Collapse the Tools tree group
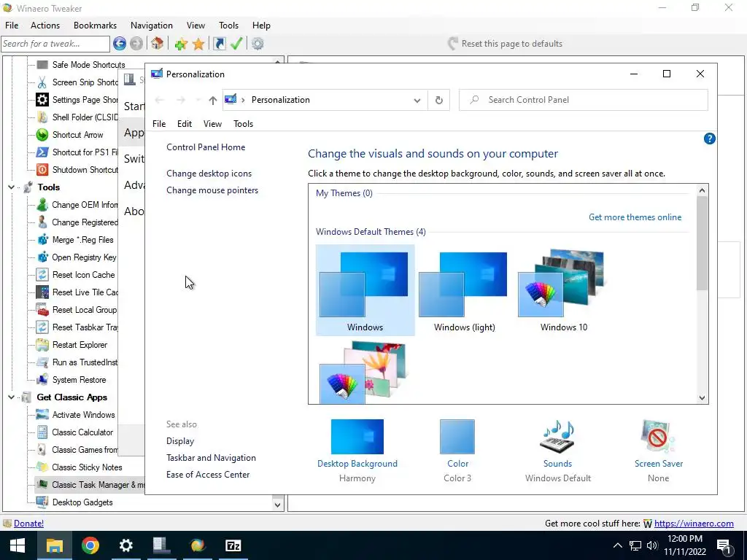Image resolution: width=747 pixels, height=560 pixels. [12, 187]
